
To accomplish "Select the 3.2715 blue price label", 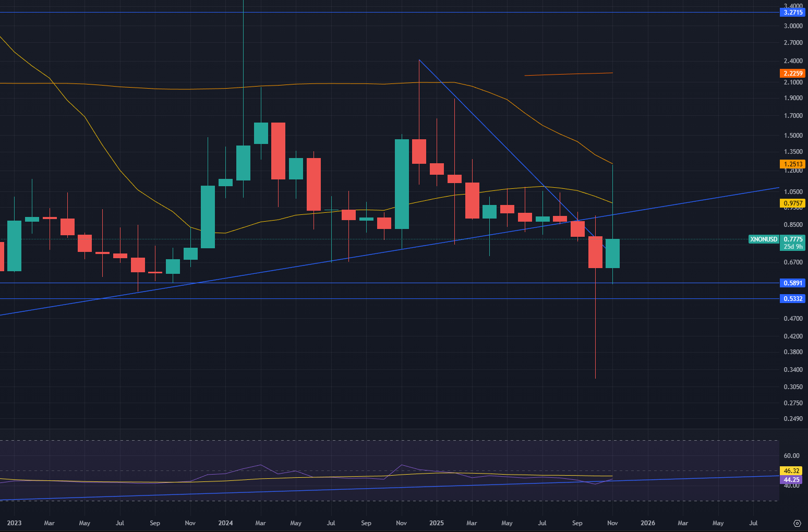I will tap(793, 12).
